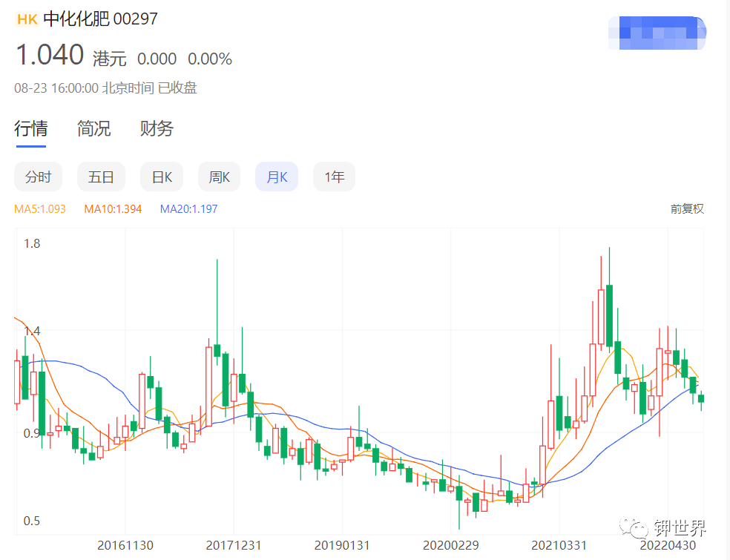Open the 前复权 adjustment dropdown

point(686,209)
